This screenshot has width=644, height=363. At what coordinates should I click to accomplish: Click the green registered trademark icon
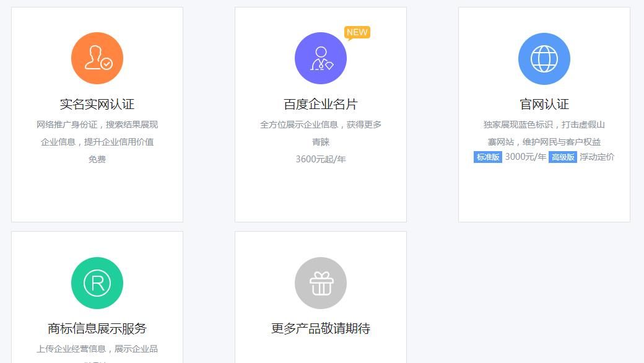pos(97,283)
